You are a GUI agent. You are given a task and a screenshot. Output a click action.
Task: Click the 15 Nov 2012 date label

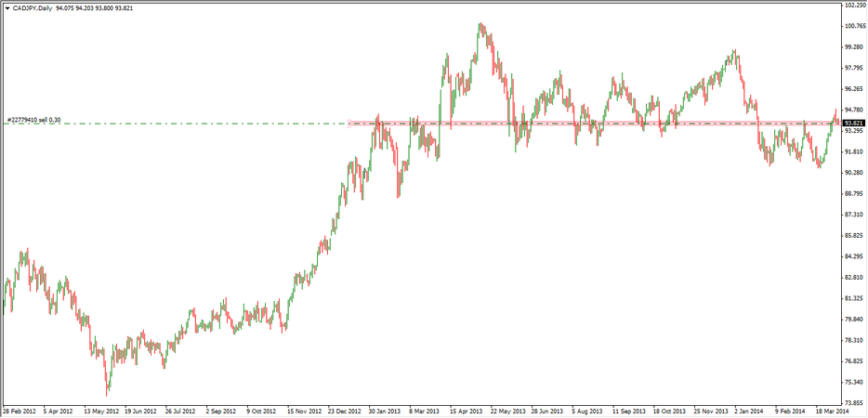304,410
